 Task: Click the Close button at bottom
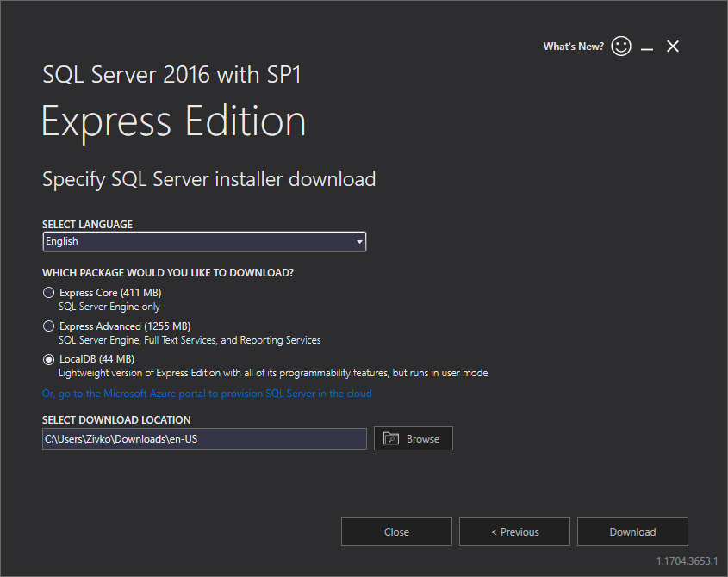point(396,531)
